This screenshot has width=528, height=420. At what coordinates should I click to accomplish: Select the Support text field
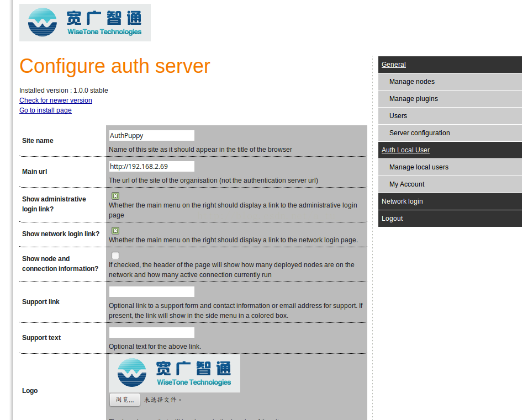pyautogui.click(x=151, y=332)
